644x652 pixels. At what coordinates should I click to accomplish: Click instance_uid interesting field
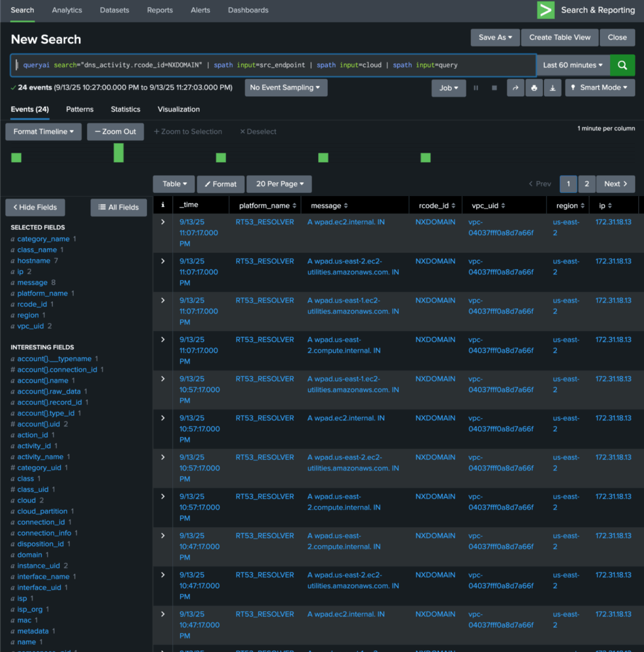point(39,565)
